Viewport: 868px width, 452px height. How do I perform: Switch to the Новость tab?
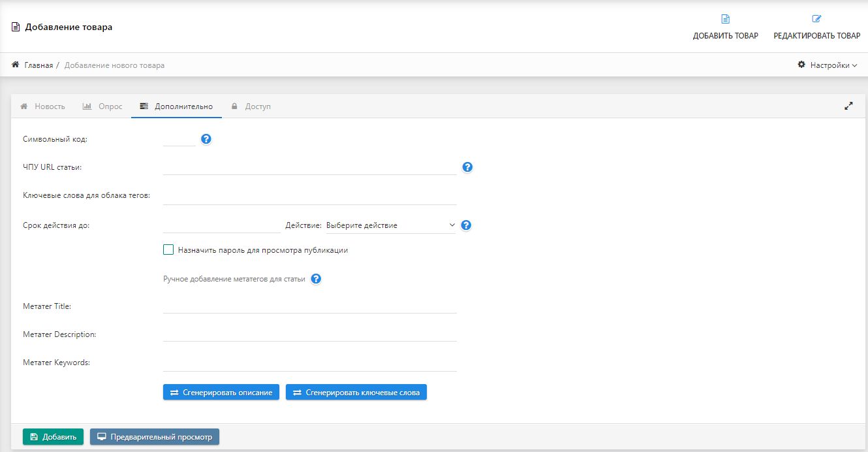(43, 106)
